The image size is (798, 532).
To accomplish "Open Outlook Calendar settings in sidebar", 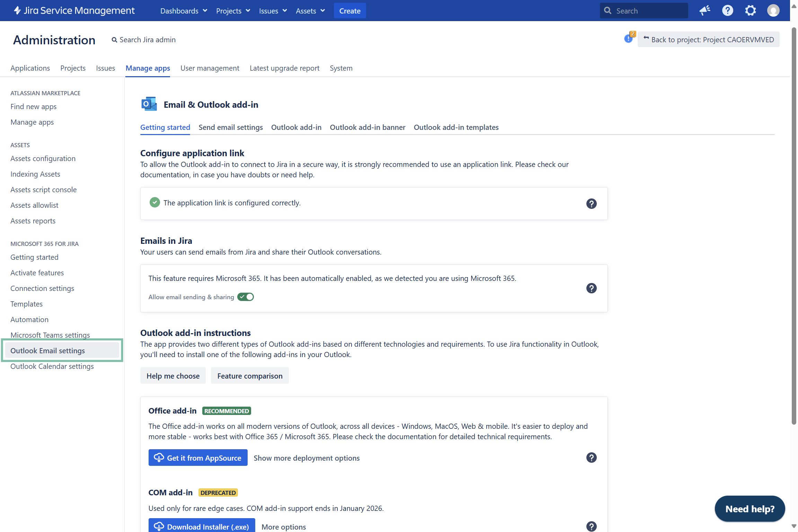I will [x=52, y=366].
